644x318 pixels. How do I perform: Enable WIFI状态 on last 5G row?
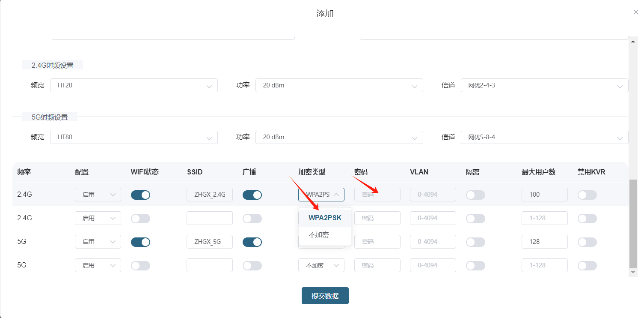coord(141,266)
